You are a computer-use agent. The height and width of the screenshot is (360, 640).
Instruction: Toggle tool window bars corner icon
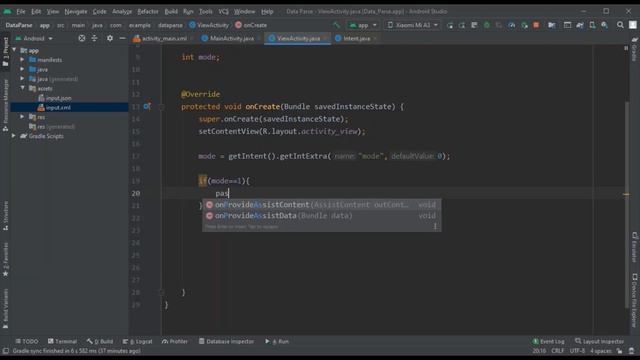point(6,351)
